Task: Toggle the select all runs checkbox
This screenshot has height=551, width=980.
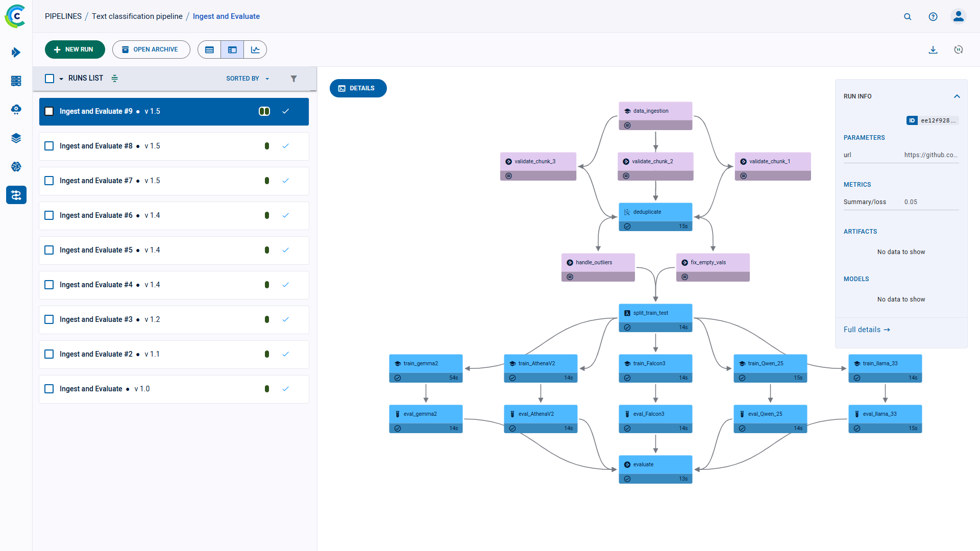Action: (50, 78)
